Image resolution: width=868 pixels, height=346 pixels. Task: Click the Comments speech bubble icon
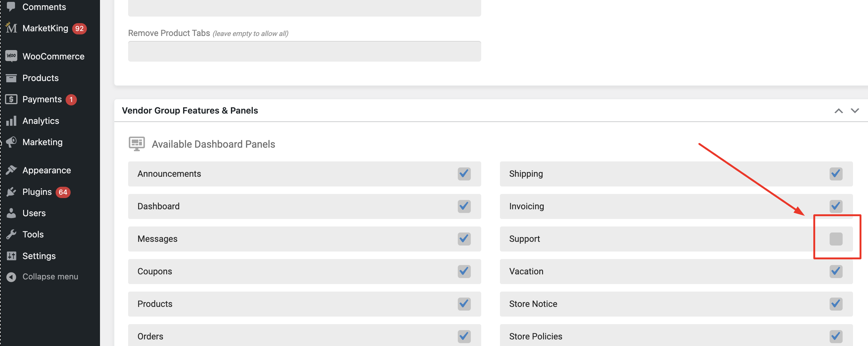(x=11, y=7)
